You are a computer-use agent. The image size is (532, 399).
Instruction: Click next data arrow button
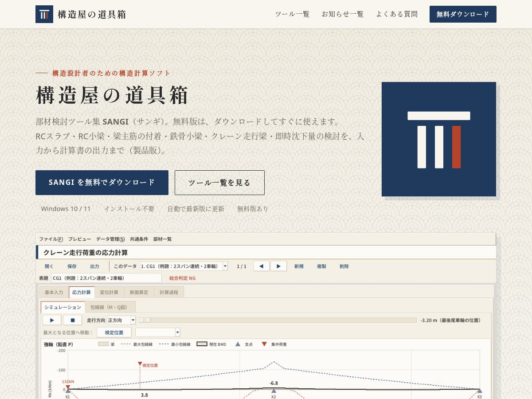click(x=278, y=266)
